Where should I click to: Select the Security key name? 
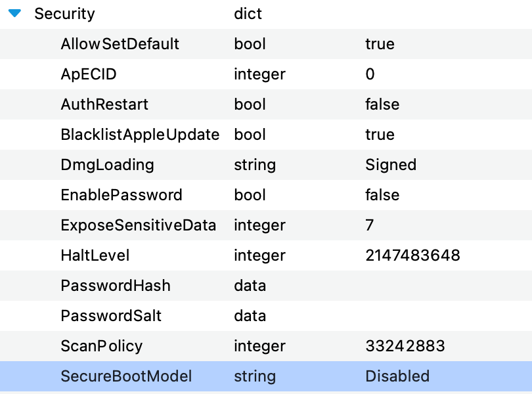pyautogui.click(x=64, y=14)
